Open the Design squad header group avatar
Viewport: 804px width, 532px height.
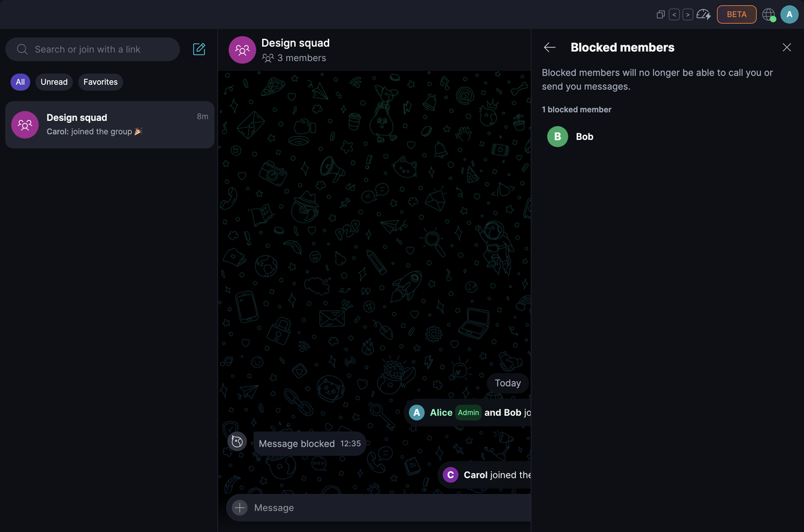tap(242, 50)
